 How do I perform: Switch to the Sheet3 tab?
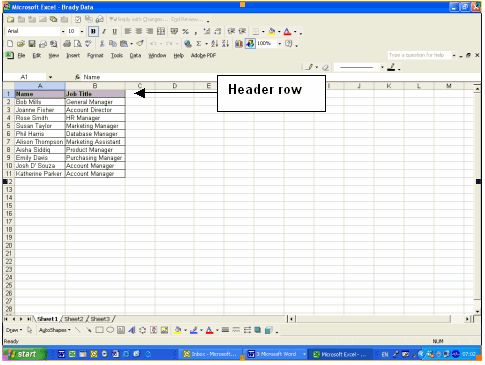[x=100, y=319]
